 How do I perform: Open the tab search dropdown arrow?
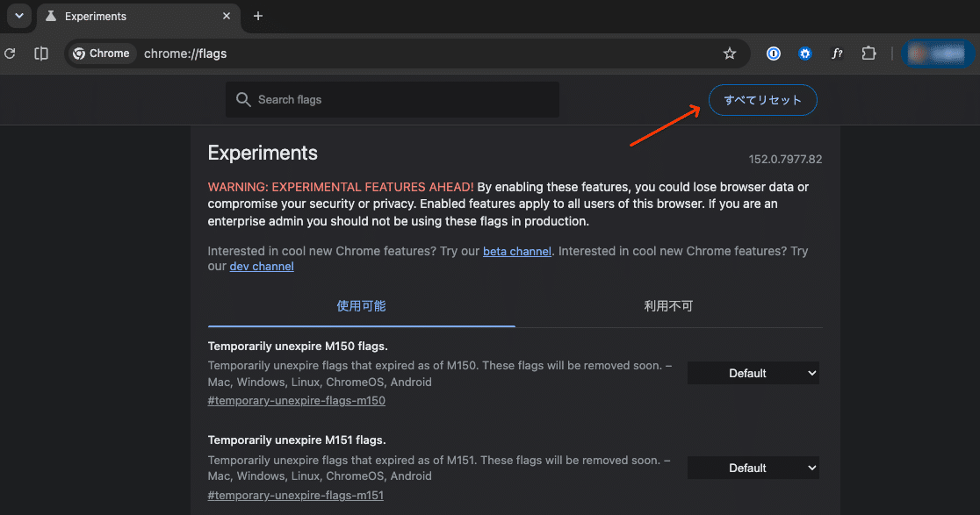[18, 16]
